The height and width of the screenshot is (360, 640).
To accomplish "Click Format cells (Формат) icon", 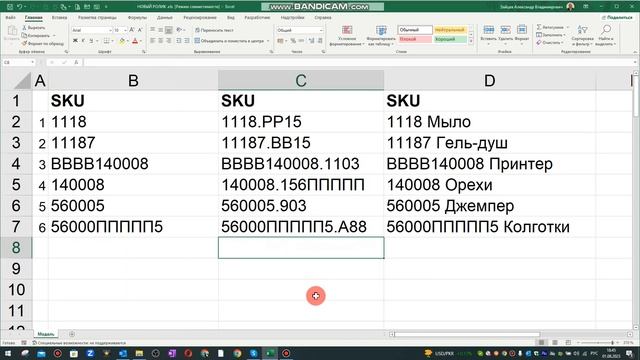I will (522, 30).
